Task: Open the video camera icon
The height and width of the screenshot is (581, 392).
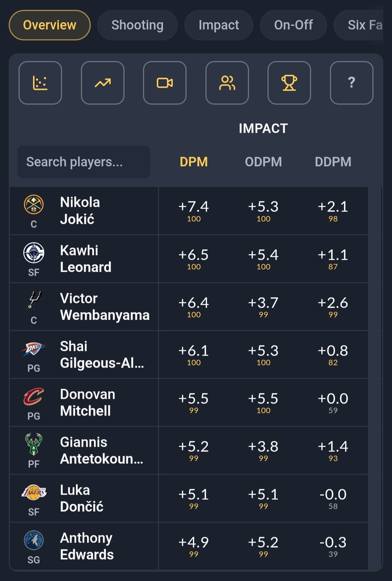Action: 165,83
